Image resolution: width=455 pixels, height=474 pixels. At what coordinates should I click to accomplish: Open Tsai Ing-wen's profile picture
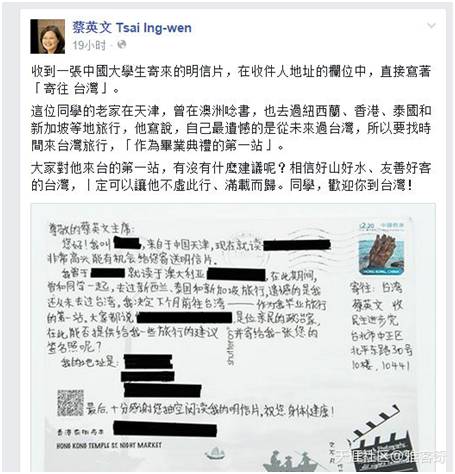point(48,36)
